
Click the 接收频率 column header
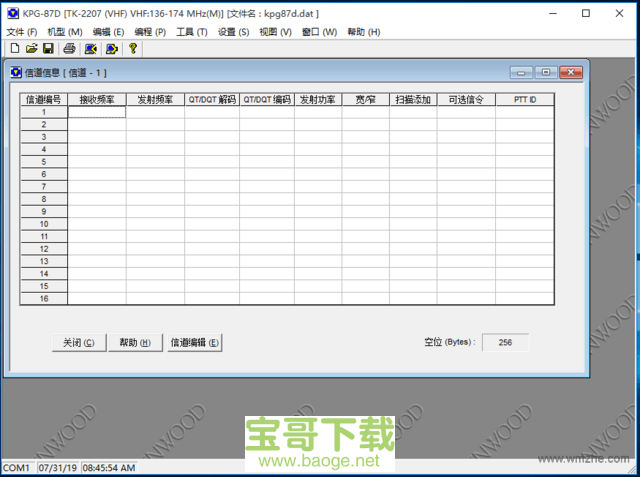[97, 100]
